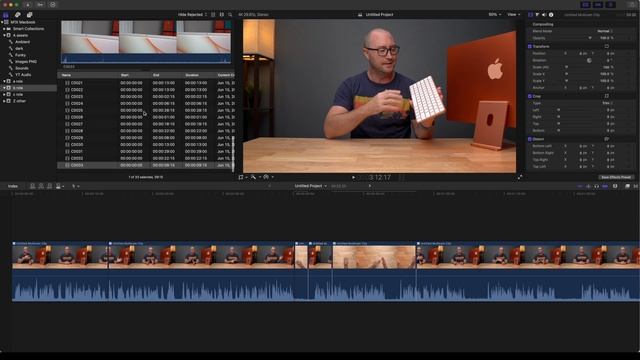Show the Libraries sidebar icon
Image resolution: width=640 pixels, height=360 pixels.
pos(6,15)
